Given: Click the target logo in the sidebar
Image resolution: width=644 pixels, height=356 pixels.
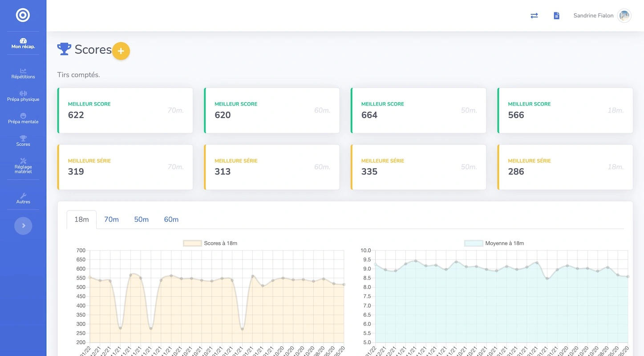Looking at the screenshot, I should [23, 15].
